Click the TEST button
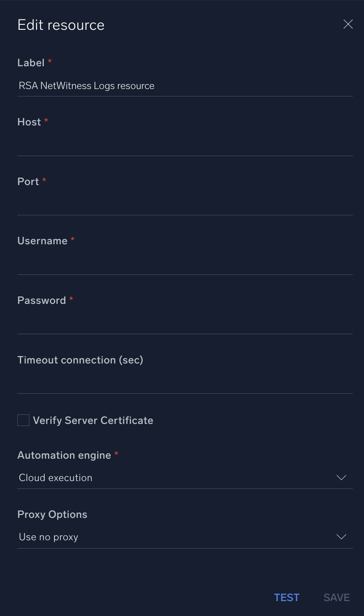The width and height of the screenshot is (364, 616). click(x=287, y=597)
